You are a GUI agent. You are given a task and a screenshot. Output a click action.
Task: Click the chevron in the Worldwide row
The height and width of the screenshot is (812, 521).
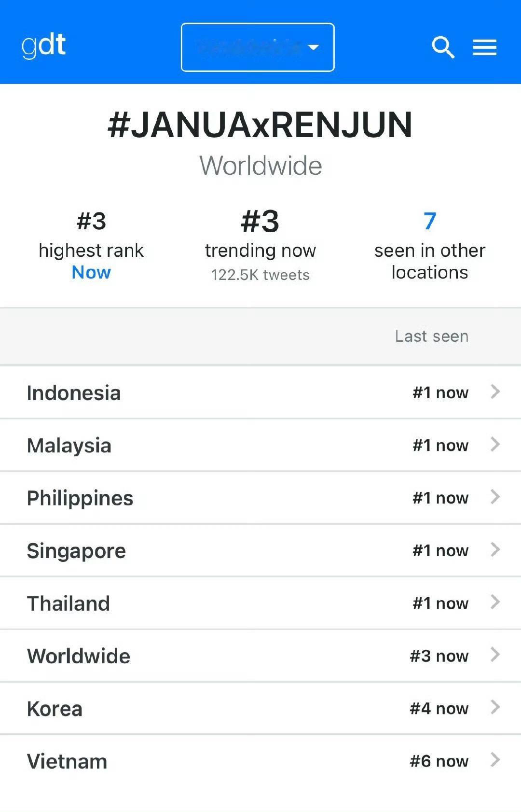point(495,655)
